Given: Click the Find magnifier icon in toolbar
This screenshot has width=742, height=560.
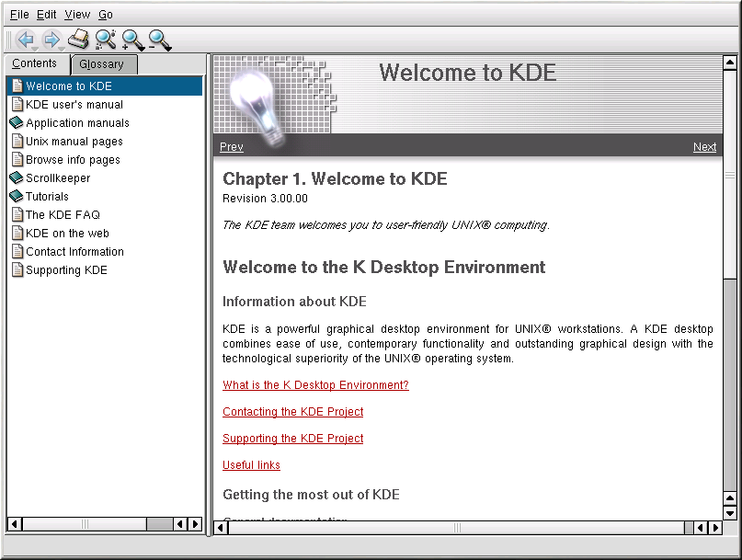Looking at the screenshot, I should point(106,40).
